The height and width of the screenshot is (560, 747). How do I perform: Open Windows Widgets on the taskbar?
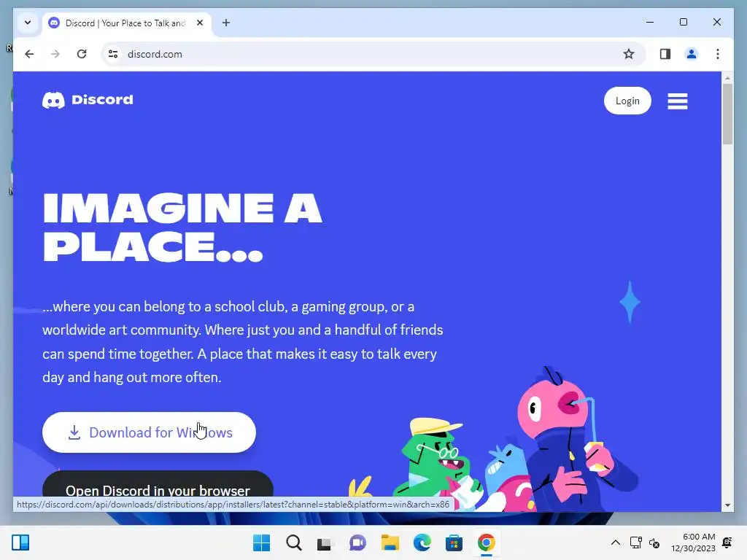(20, 542)
